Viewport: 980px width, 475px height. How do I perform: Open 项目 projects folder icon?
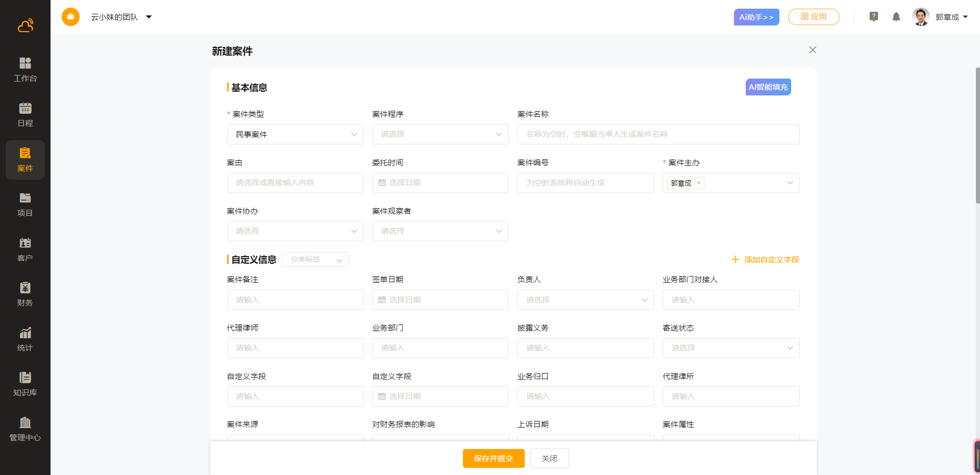[25, 204]
